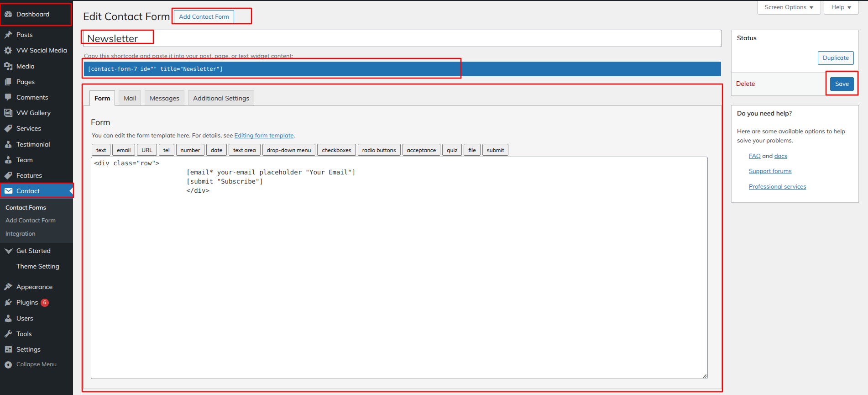Click the Posts pushpin icon
The image size is (868, 395).
pyautogui.click(x=8, y=35)
